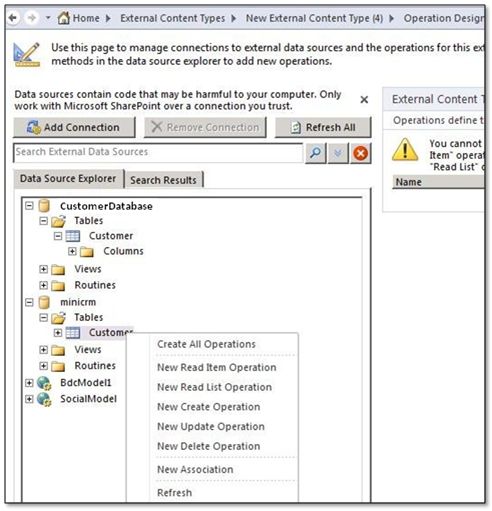Expand the Customer table under minicrm
Image resolution: width=492 pixels, height=511 pixels.
pyautogui.click(x=58, y=333)
